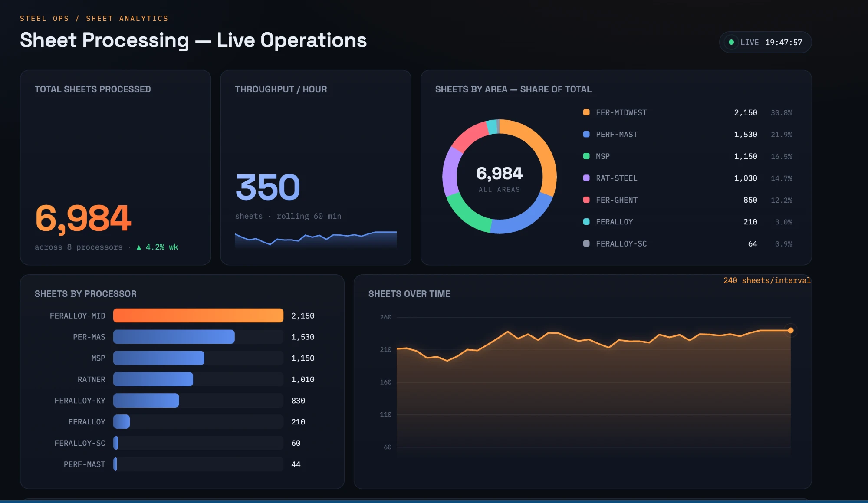Screen dimensions: 868x503
Task: Click the FERALLOY-KY processor bar
Action: 146,401
